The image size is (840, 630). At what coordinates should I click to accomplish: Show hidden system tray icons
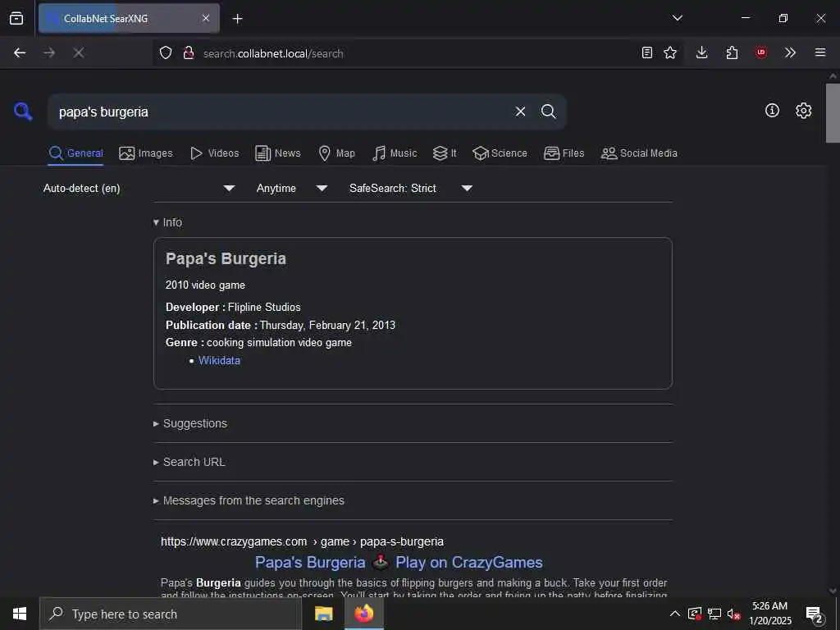click(x=675, y=614)
